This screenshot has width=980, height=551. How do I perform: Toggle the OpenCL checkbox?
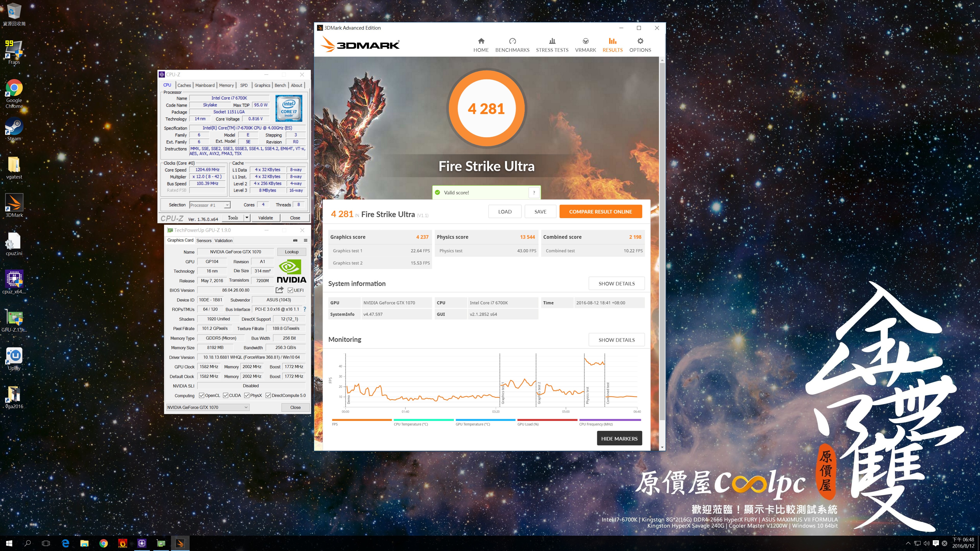[202, 395]
